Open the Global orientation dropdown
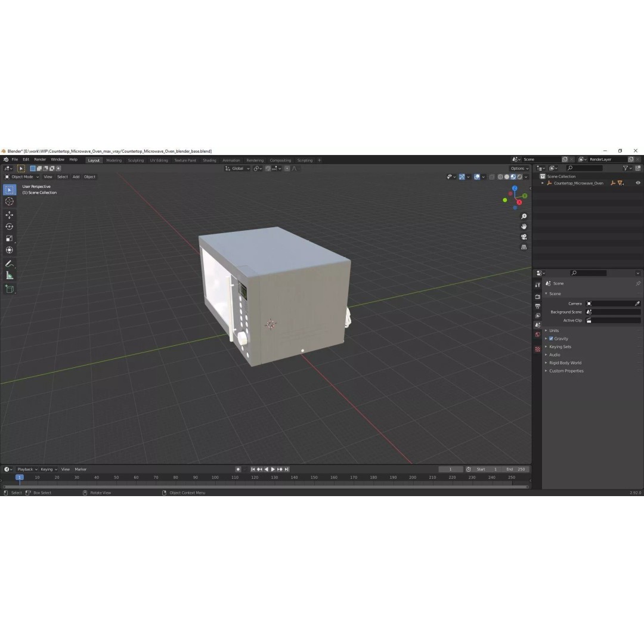 tap(237, 168)
